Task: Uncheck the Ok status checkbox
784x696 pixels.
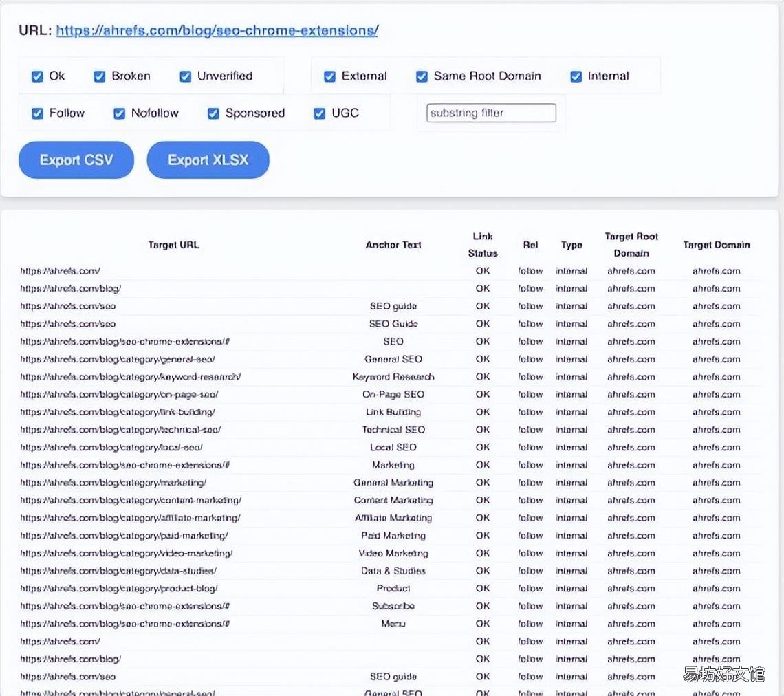Action: pyautogui.click(x=37, y=76)
